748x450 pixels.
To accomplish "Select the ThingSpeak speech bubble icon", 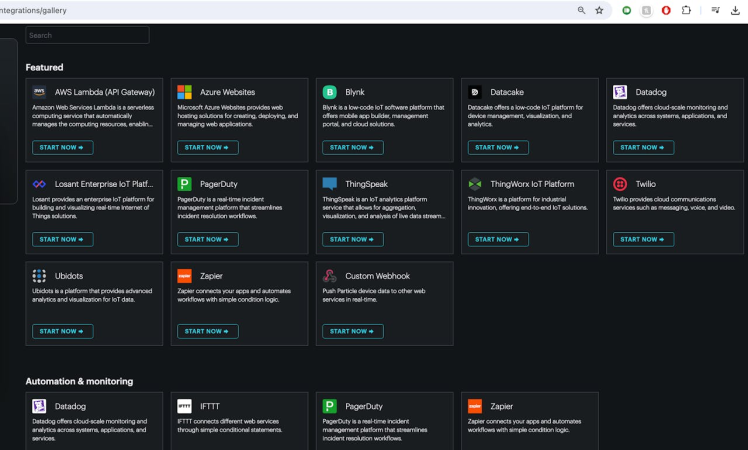I will [329, 184].
